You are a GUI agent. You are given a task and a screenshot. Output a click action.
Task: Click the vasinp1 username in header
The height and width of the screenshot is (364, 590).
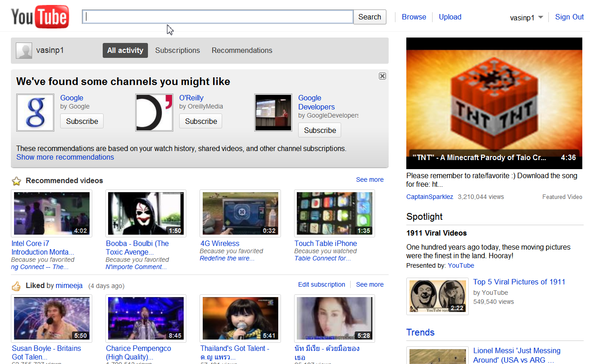[522, 18]
